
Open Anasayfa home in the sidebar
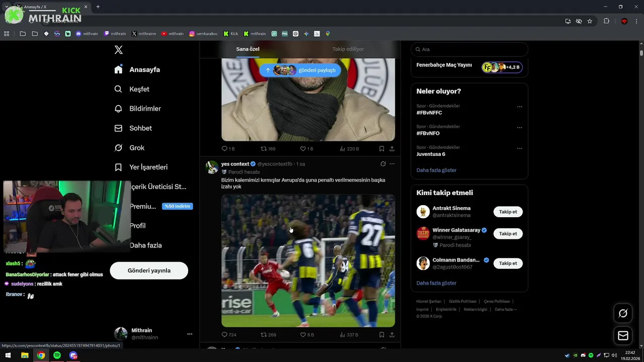coord(137,69)
